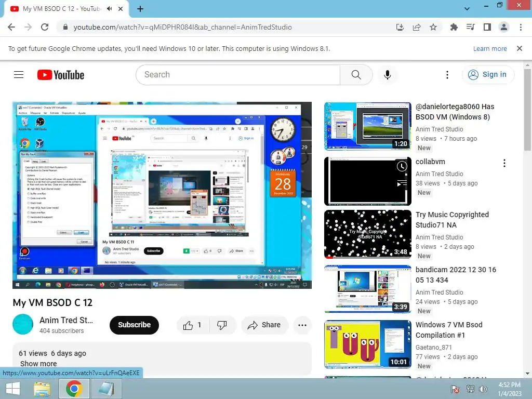Go to the YouTube home logo
Screen dimensions: 532x399
point(61,75)
